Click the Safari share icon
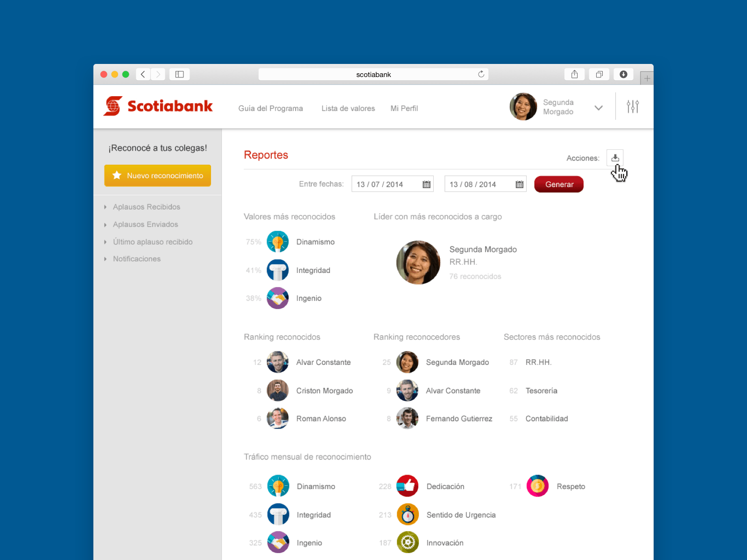This screenshot has height=560, width=747. click(x=575, y=74)
